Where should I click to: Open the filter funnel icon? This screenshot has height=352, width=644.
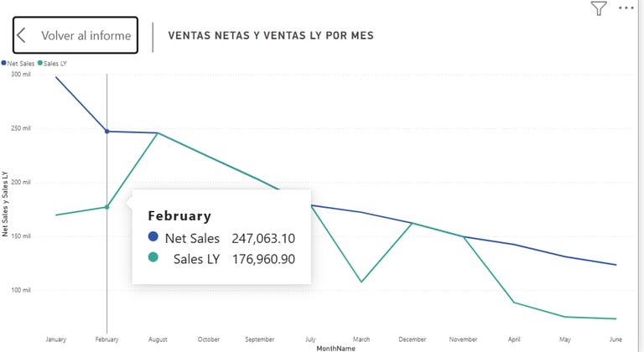[x=598, y=8]
